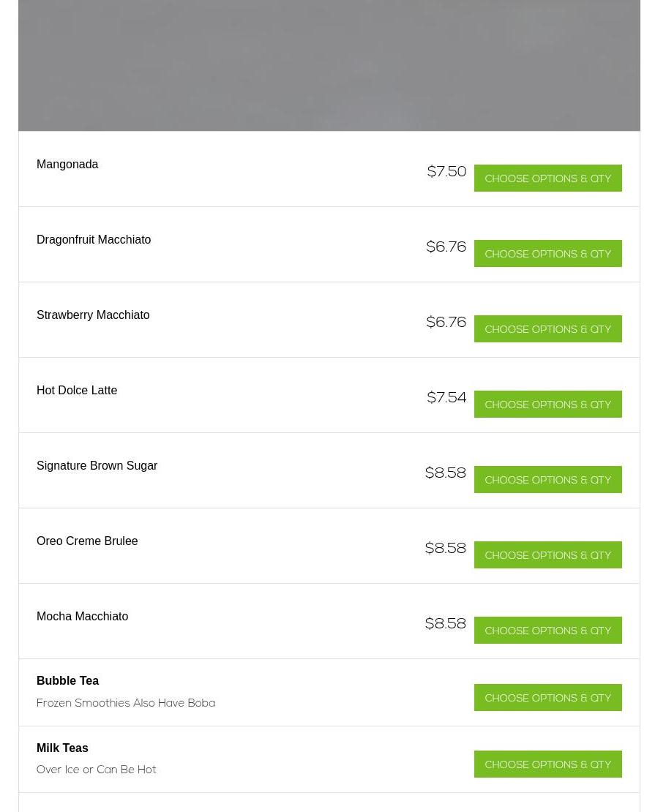Click the $7.50 Mangonada price
The image size is (666, 812).
click(446, 172)
